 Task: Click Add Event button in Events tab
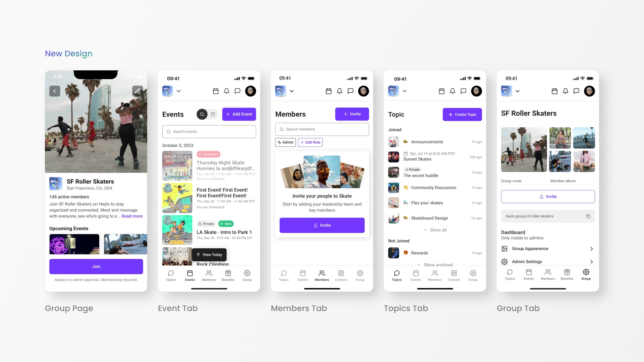coord(239,114)
